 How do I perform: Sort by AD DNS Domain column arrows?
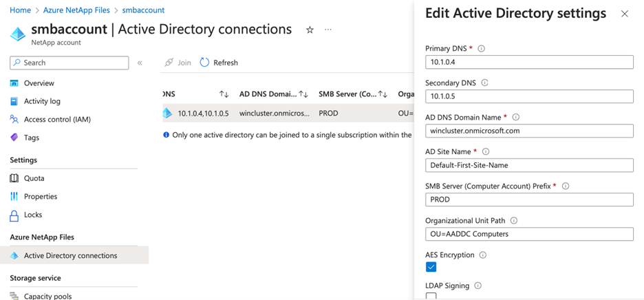point(303,94)
